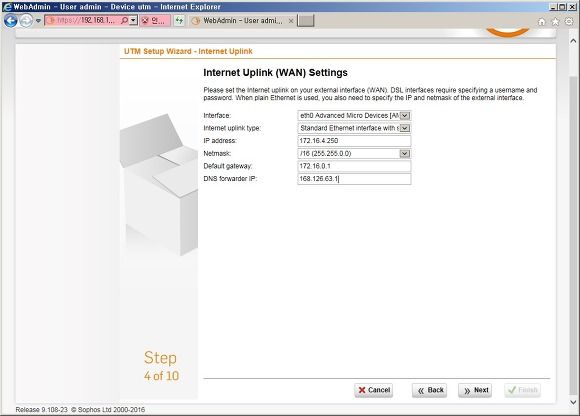Minimize the Internet Explorer window
Screen dimensions: 580x416
[x=553, y=7]
